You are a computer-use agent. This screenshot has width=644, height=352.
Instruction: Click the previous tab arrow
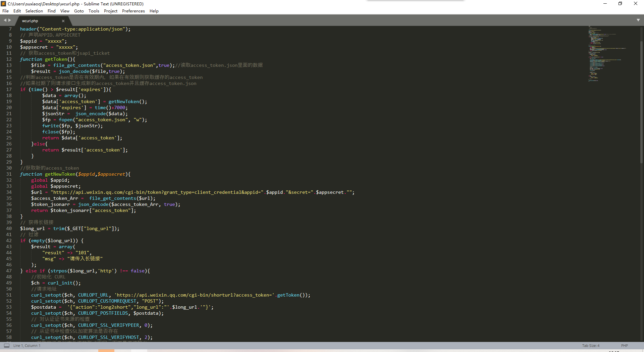click(x=5, y=20)
